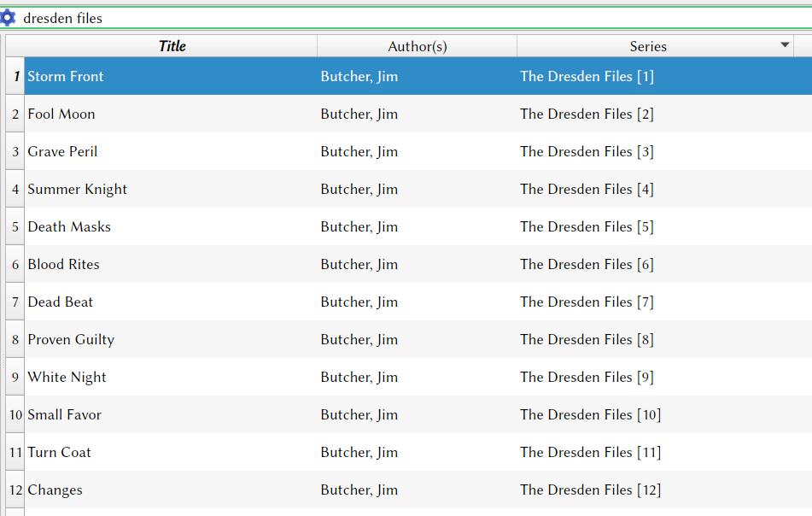Select the book 'Storm Front'
812x516 pixels.
65,76
